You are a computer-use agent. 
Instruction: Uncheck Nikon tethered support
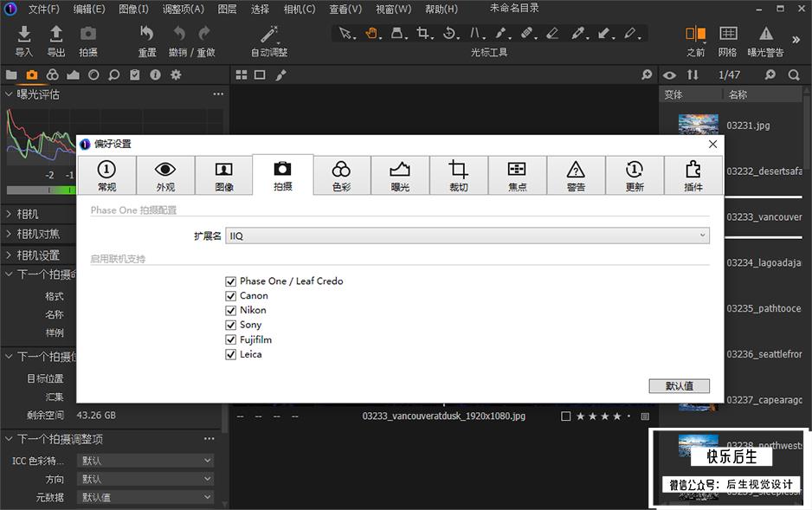pyautogui.click(x=231, y=310)
